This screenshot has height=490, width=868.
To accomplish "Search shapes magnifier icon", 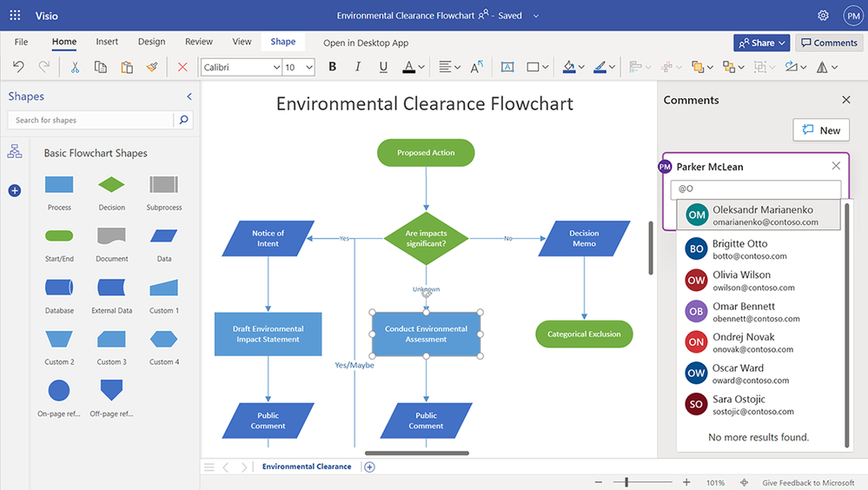I will tap(184, 120).
